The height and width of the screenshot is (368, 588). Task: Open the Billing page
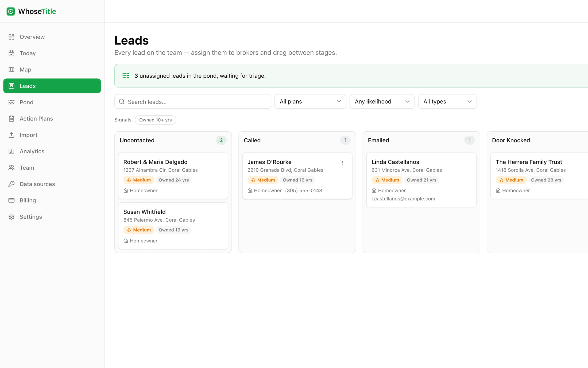[x=52, y=200]
